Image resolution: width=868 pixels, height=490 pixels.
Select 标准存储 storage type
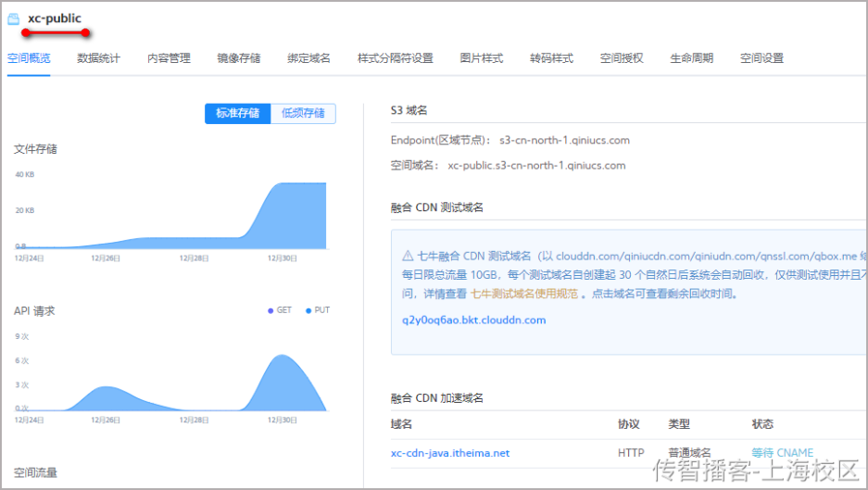(x=237, y=114)
